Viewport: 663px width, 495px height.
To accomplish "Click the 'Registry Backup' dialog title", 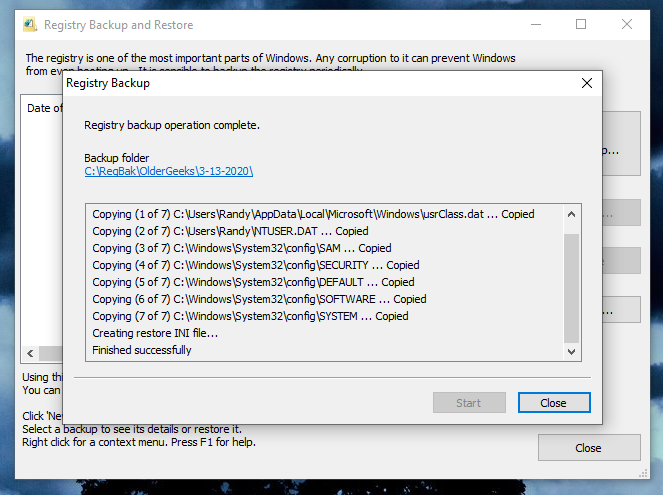I will (x=108, y=83).
